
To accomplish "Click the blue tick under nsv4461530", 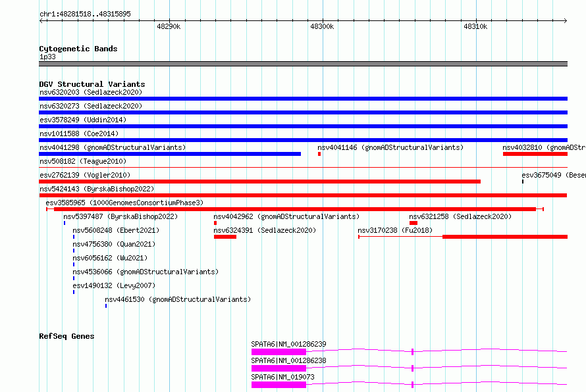I will [106, 306].
